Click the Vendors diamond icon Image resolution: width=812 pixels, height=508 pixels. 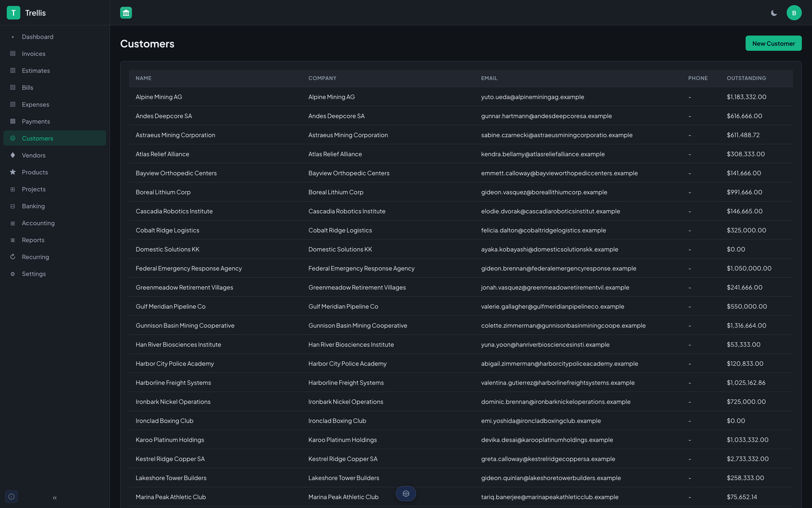tap(12, 155)
